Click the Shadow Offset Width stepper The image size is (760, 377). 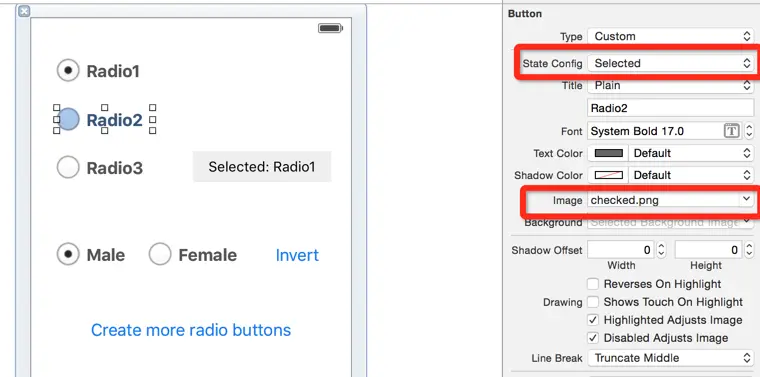point(661,250)
